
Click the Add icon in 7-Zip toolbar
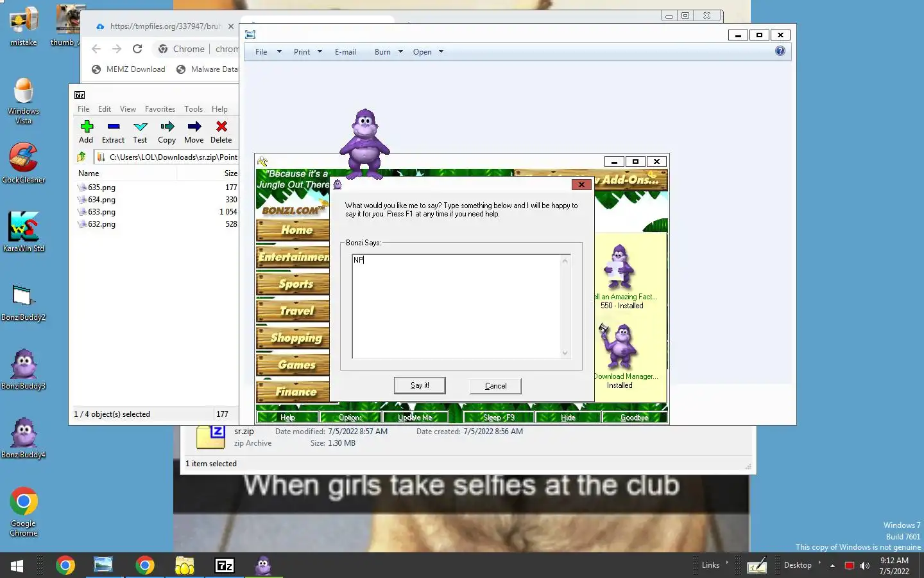[87, 127]
